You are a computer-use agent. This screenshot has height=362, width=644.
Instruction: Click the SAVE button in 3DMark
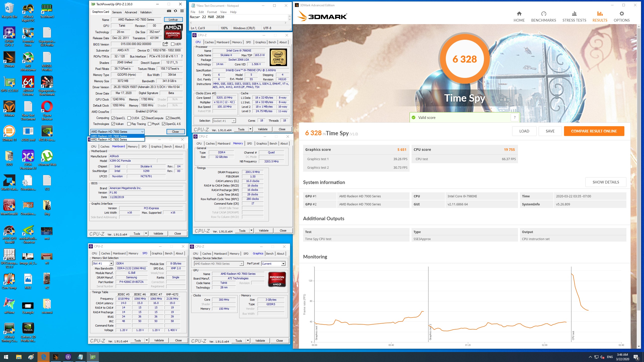coord(550,131)
